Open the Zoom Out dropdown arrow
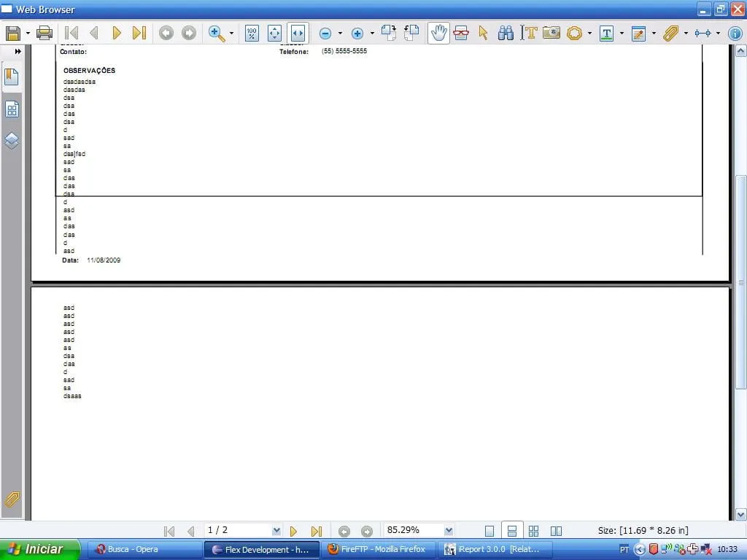Image resolution: width=747 pixels, height=560 pixels. pyautogui.click(x=340, y=34)
